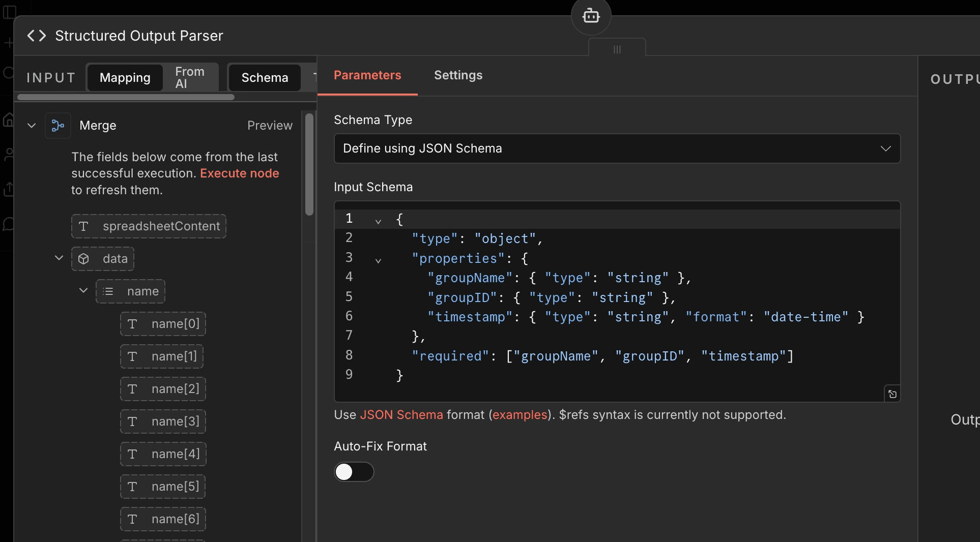Select the Parameters tab
Viewport: 980px width, 542px height.
coord(367,75)
